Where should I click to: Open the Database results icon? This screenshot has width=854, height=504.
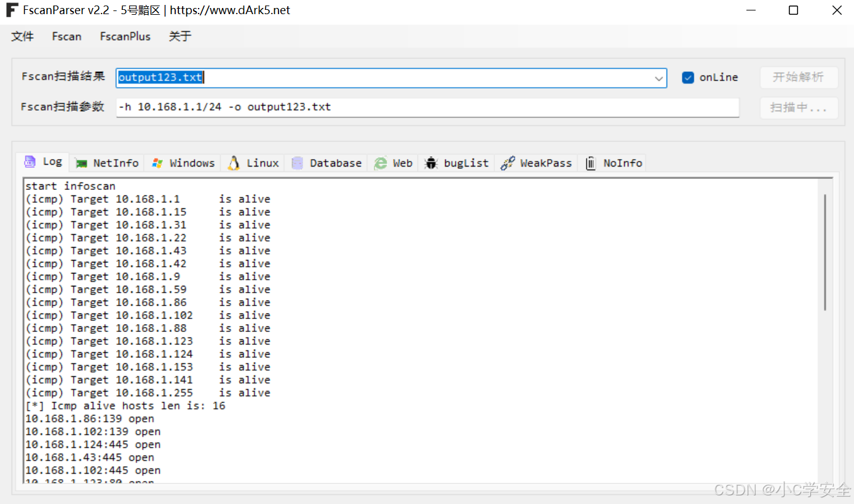(296, 162)
